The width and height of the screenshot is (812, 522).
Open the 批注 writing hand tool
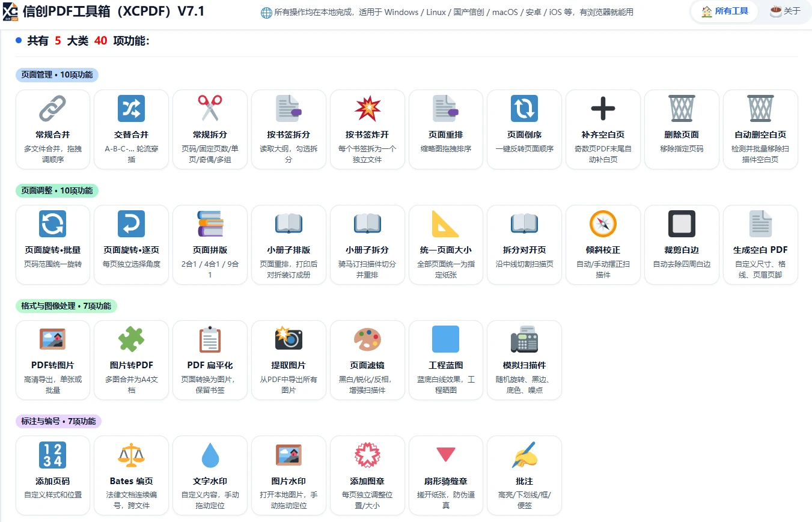pos(524,476)
